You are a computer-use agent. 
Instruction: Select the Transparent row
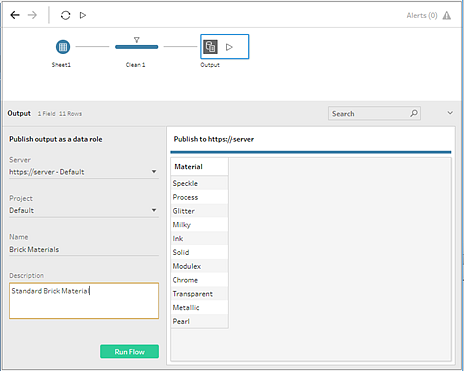pyautogui.click(x=199, y=294)
